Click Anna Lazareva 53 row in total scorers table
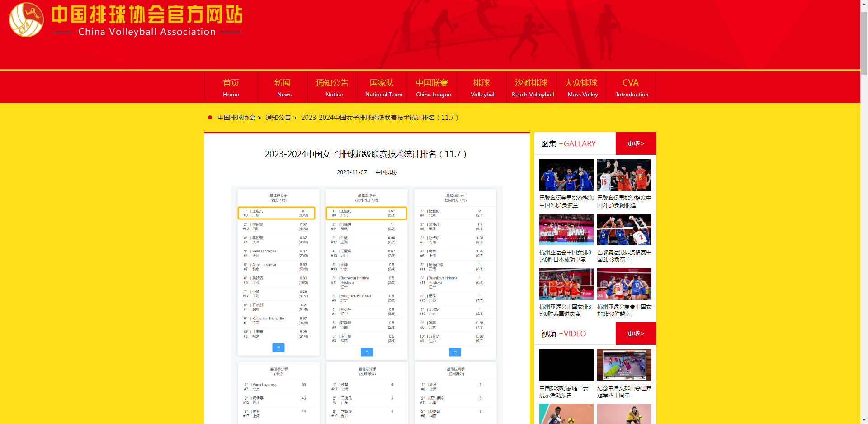Screen dimensions: 868x424 point(279,387)
